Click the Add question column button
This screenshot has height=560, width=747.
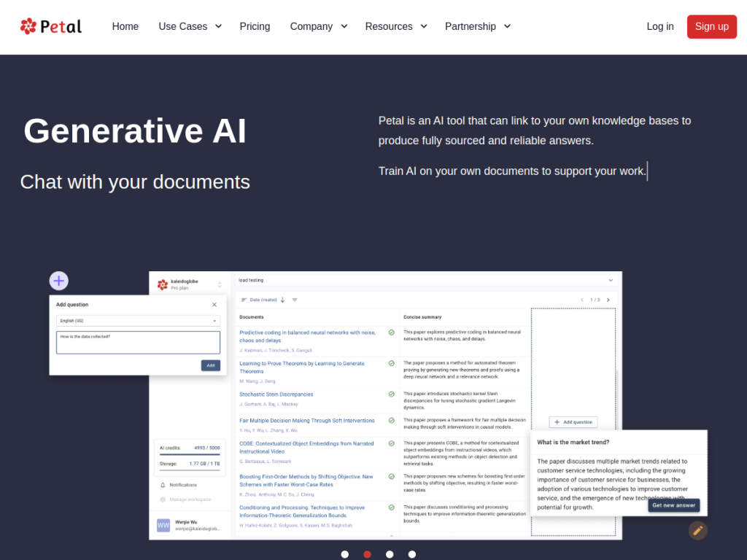pos(573,422)
